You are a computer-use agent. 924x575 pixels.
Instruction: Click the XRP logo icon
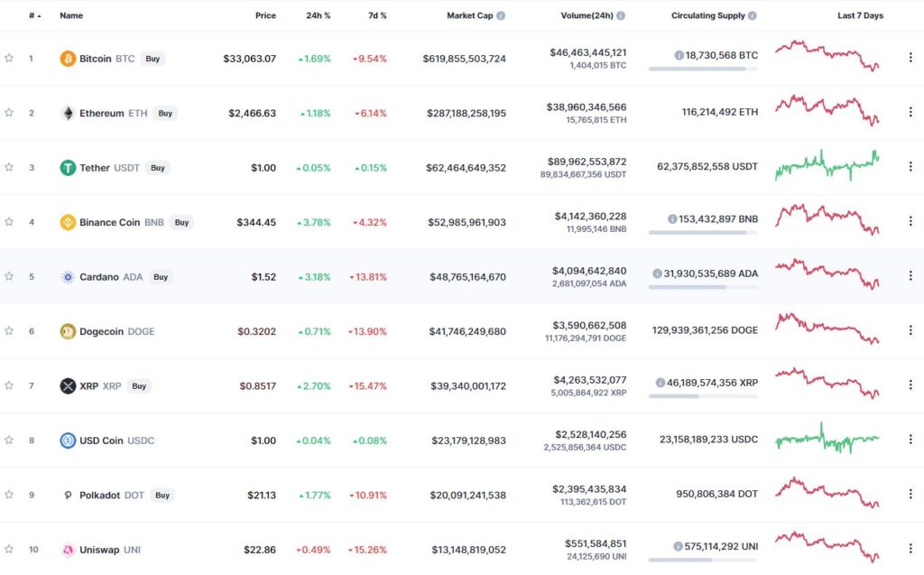point(68,386)
